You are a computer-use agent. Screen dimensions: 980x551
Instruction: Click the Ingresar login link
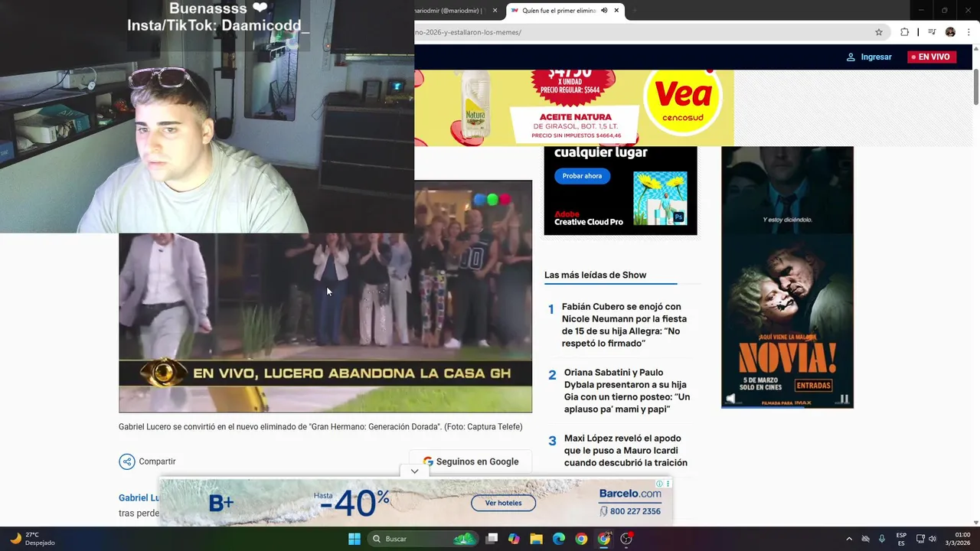point(869,57)
